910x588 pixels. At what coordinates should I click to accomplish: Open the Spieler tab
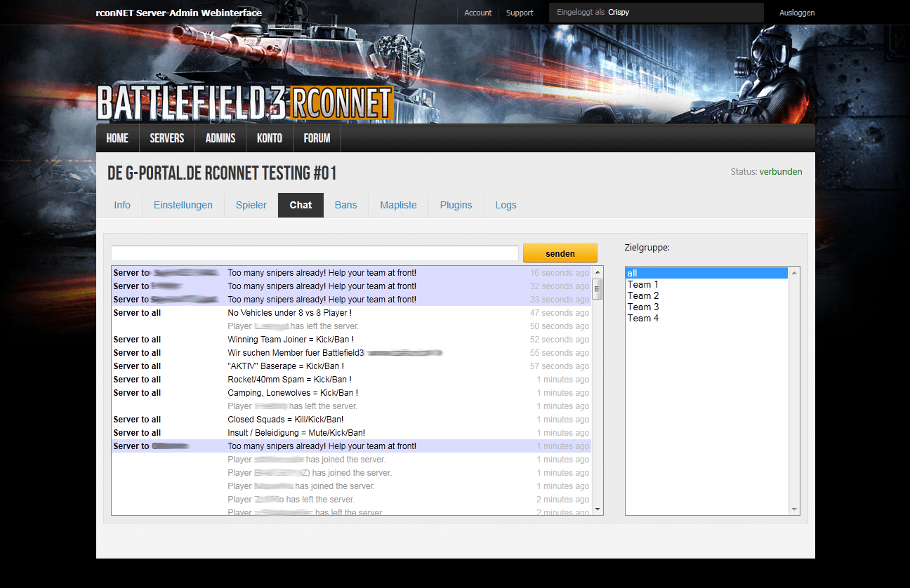coord(251,205)
